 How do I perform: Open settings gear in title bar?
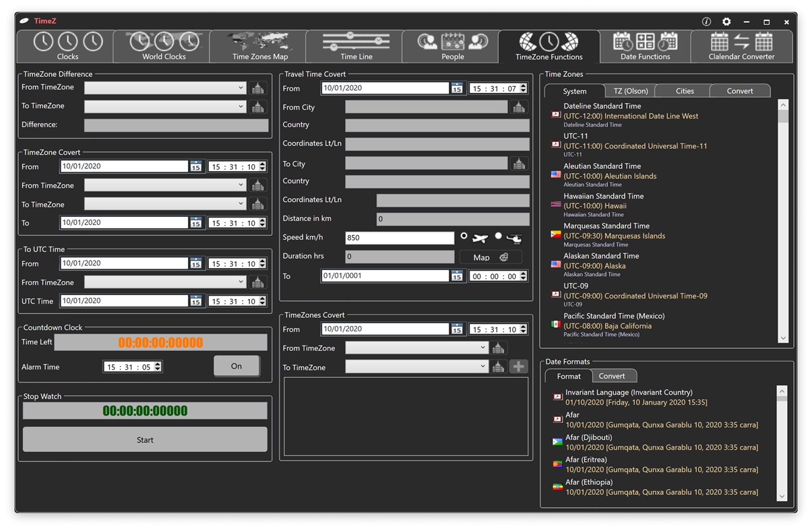pos(726,22)
